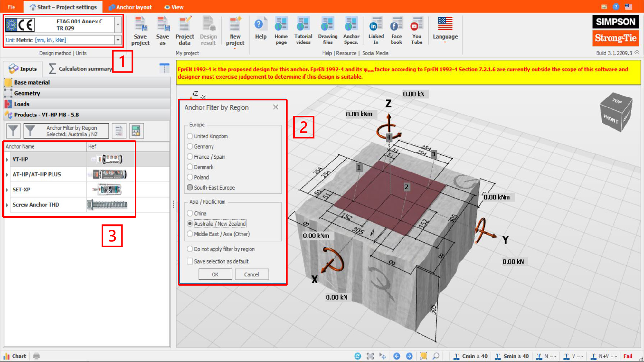This screenshot has height=362, width=644.
Task: Open the Loads section
Action: click(x=87, y=104)
